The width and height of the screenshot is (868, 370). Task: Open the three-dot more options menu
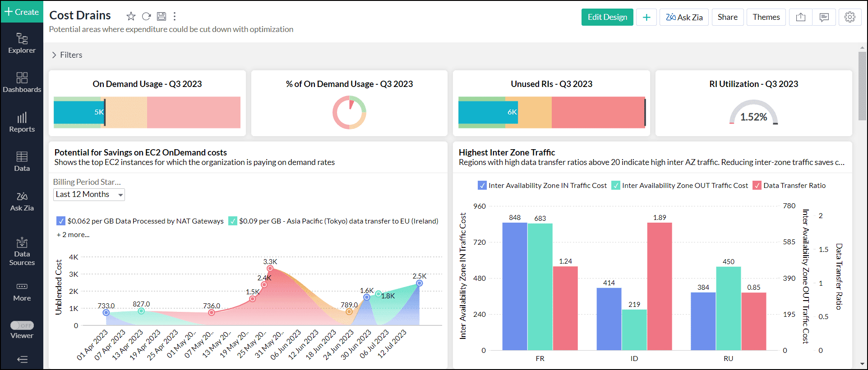tap(175, 17)
